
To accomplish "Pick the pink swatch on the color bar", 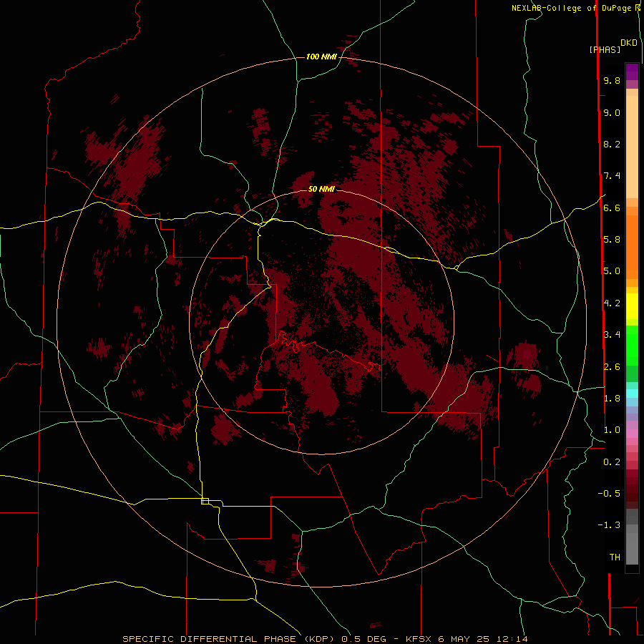I will click(632, 434).
